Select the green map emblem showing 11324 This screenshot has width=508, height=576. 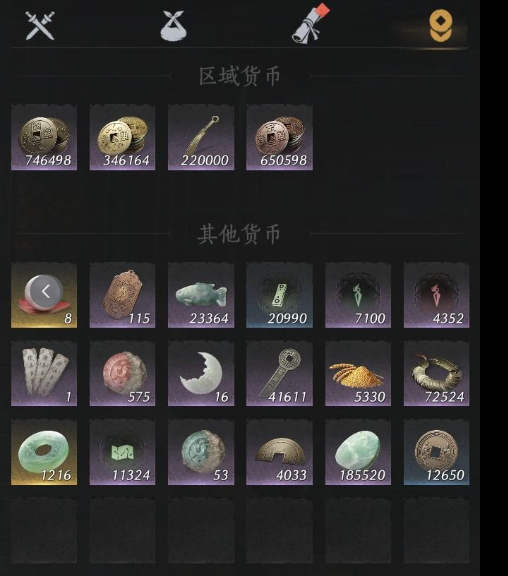(122, 452)
